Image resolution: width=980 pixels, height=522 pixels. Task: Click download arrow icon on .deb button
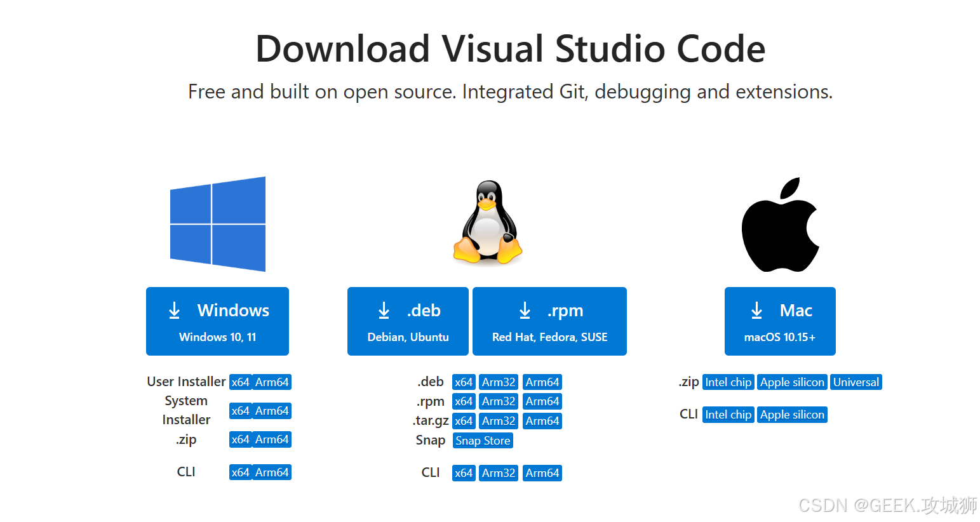click(x=384, y=310)
